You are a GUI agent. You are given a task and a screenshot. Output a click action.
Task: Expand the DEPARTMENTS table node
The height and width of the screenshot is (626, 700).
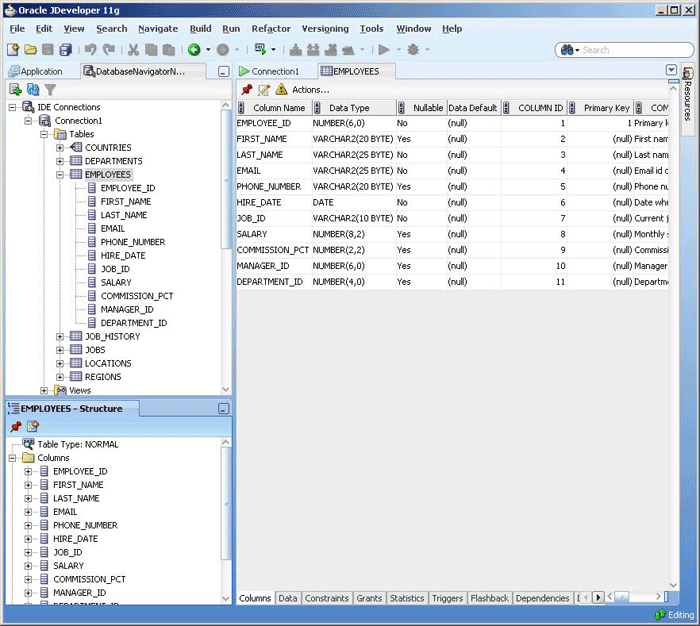point(60,161)
